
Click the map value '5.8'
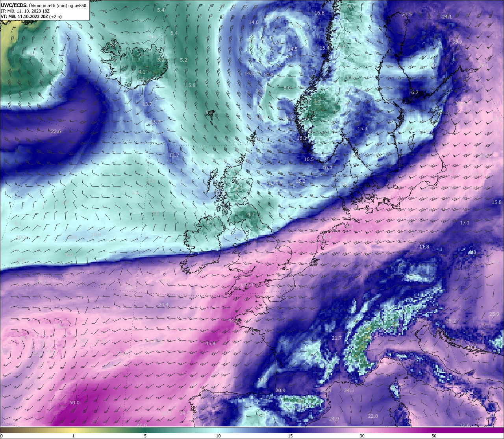point(192,85)
